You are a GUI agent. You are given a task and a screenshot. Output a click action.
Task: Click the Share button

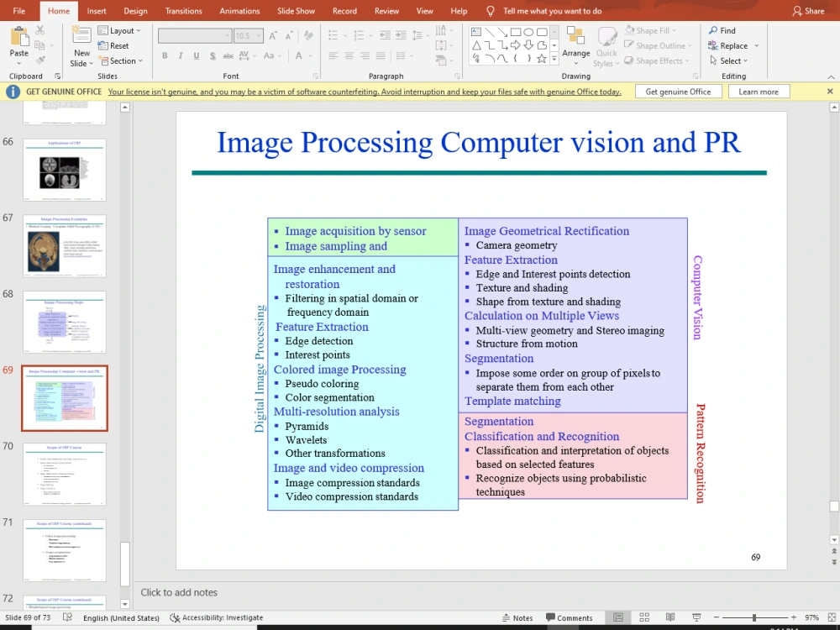[x=808, y=11]
